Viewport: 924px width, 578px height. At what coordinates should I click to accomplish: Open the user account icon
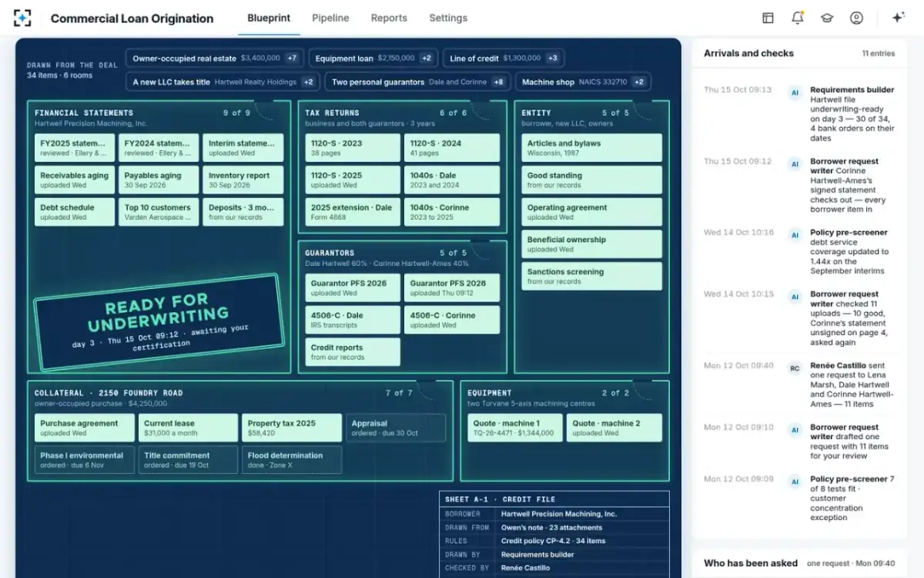coord(856,18)
